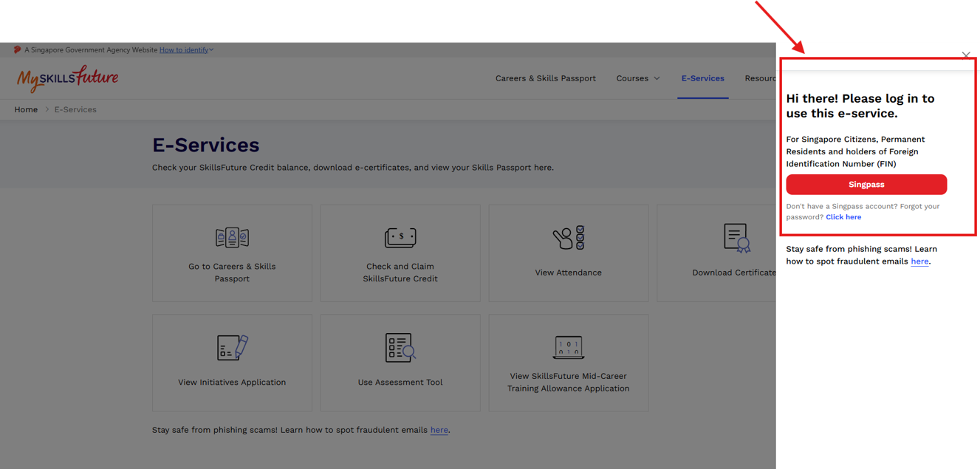Click the E-Services breadcrumb text
The width and height of the screenshot is (980, 469).
pos(75,109)
